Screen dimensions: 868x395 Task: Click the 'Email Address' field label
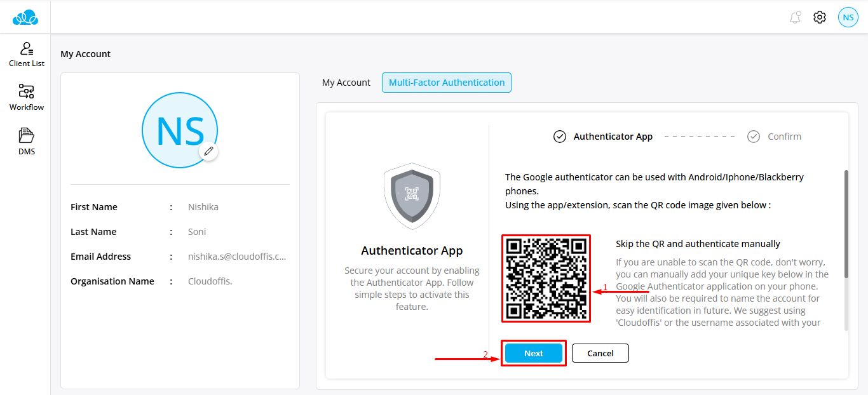click(x=101, y=257)
